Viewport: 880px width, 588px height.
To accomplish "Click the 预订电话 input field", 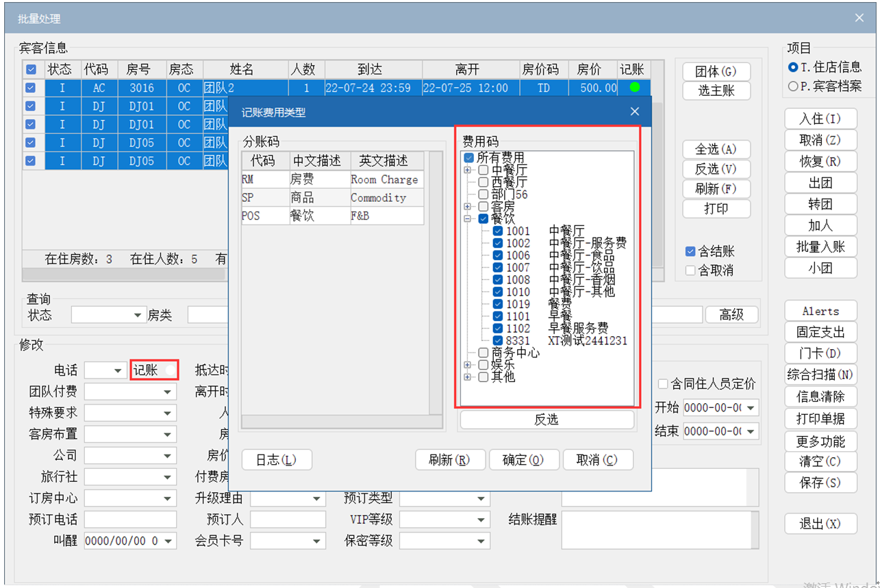I will pos(130,519).
